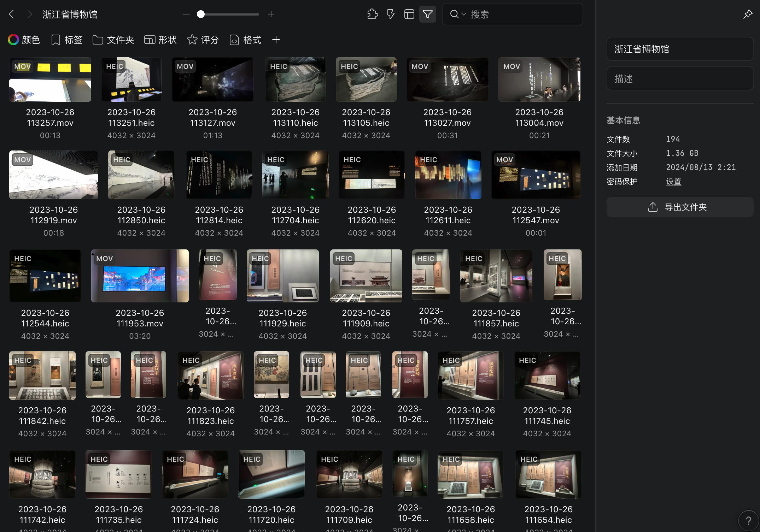The width and height of the screenshot is (760, 532).
Task: Expand the search scope dropdown chevron
Action: pos(463,14)
